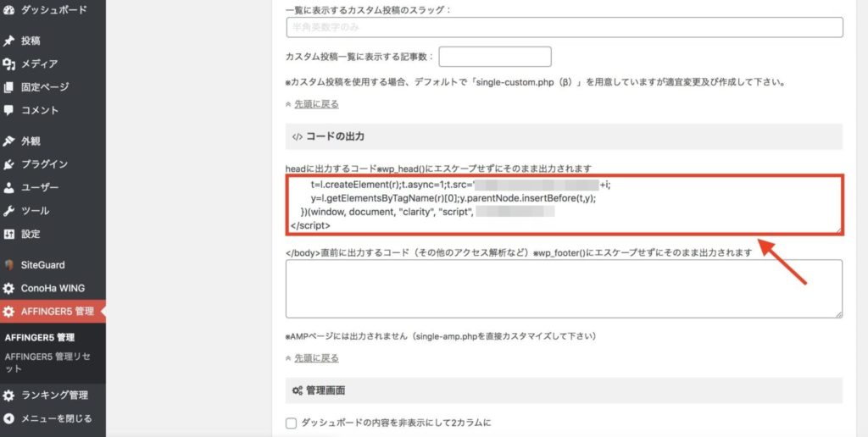The width and height of the screenshot is (868, 437).
Task: Click the user icon beside ユーザー
Action: (x=8, y=187)
